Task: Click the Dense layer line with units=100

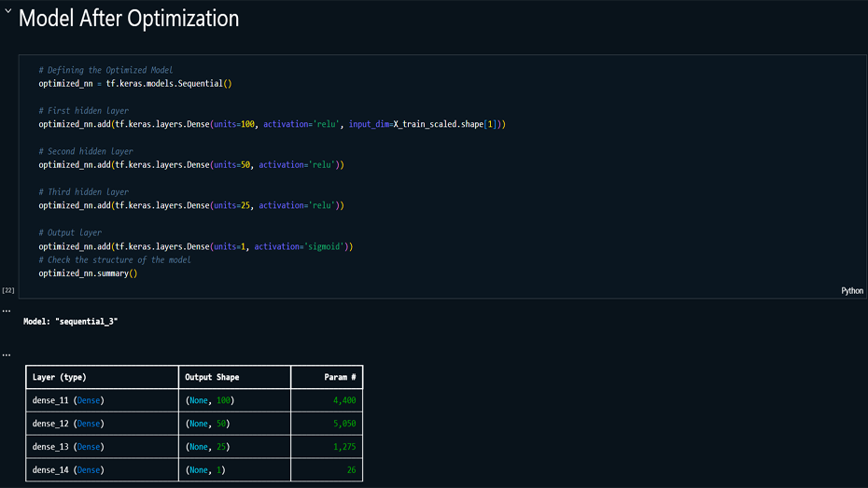Action: (x=272, y=124)
